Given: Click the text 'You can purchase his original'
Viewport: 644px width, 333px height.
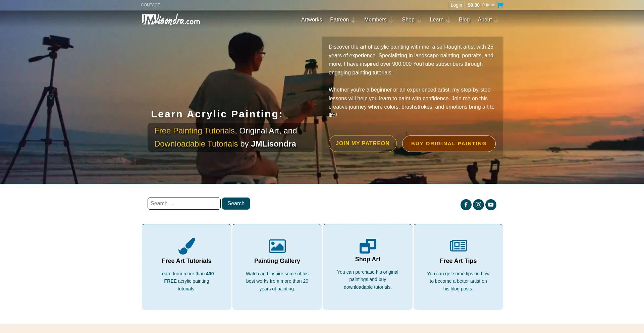Looking at the screenshot, I should pyautogui.click(x=368, y=272).
